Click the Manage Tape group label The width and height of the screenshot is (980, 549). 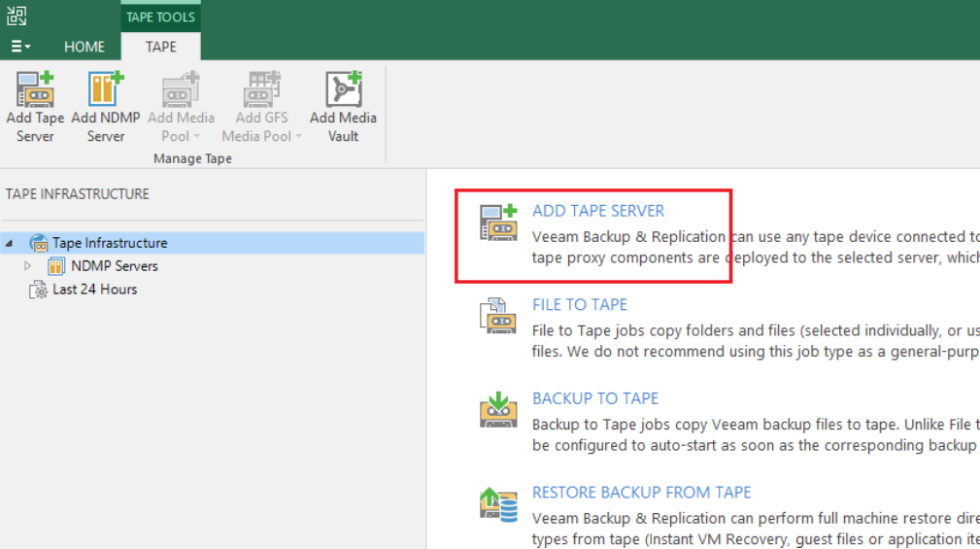(x=192, y=158)
